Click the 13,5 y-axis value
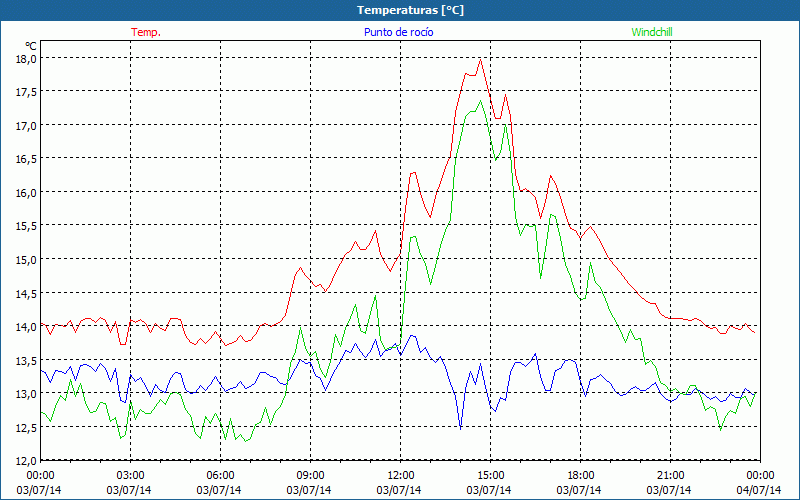This screenshot has width=800, height=500. point(27,360)
